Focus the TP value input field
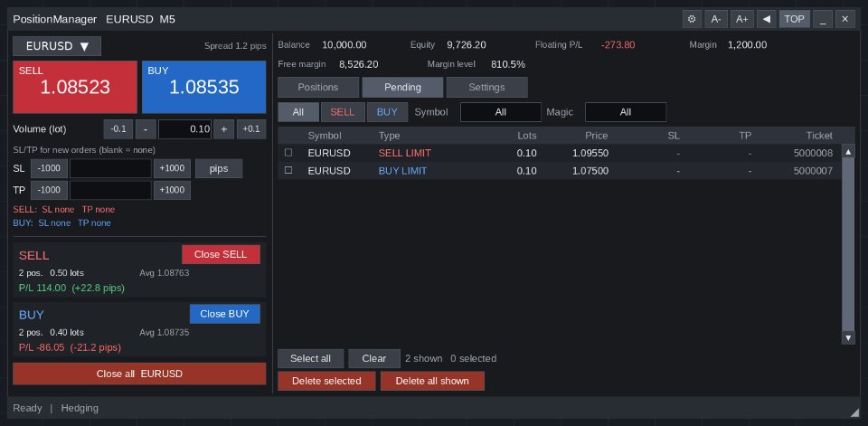The image size is (868, 426). pyautogui.click(x=110, y=190)
